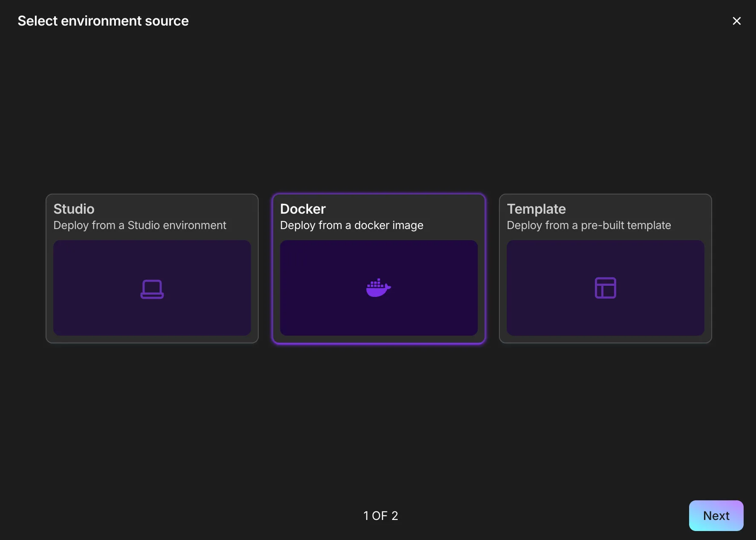Viewport: 756px width, 540px height.
Task: Click the layout template icon
Action: pos(605,288)
